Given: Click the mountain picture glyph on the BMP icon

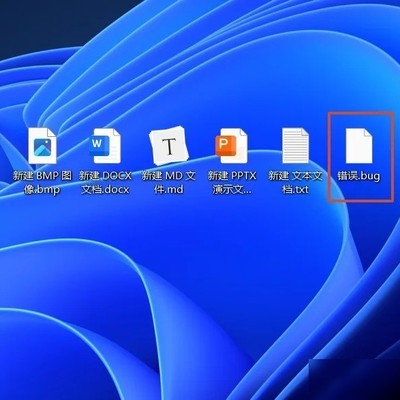Looking at the screenshot, I should pos(42,147).
